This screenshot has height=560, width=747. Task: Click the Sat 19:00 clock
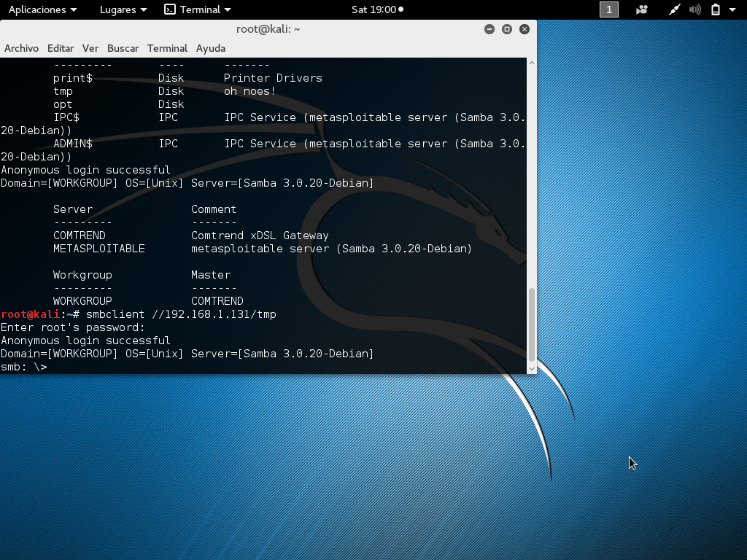(377, 9)
